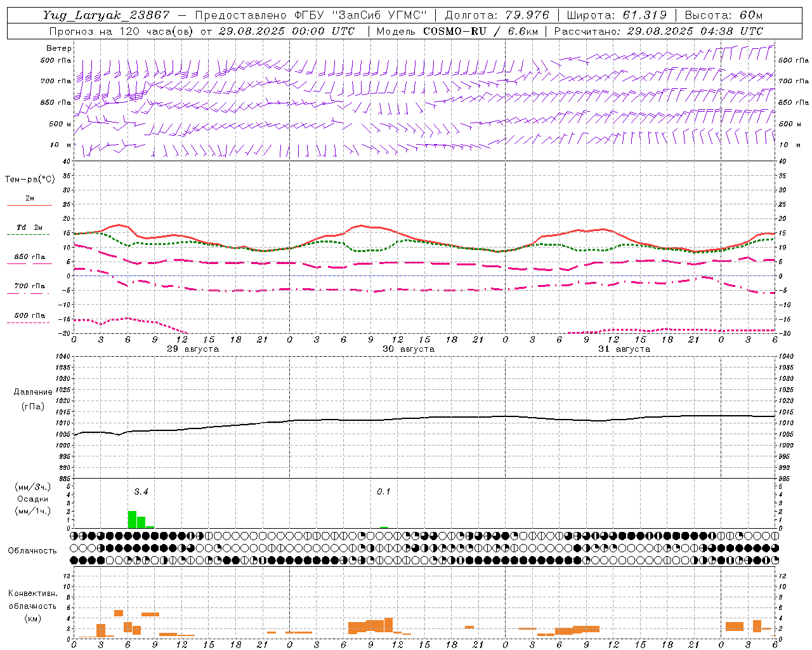This screenshot has height=650, width=812.
Task: Click the '31 августа' date label
Action: pyautogui.click(x=624, y=349)
